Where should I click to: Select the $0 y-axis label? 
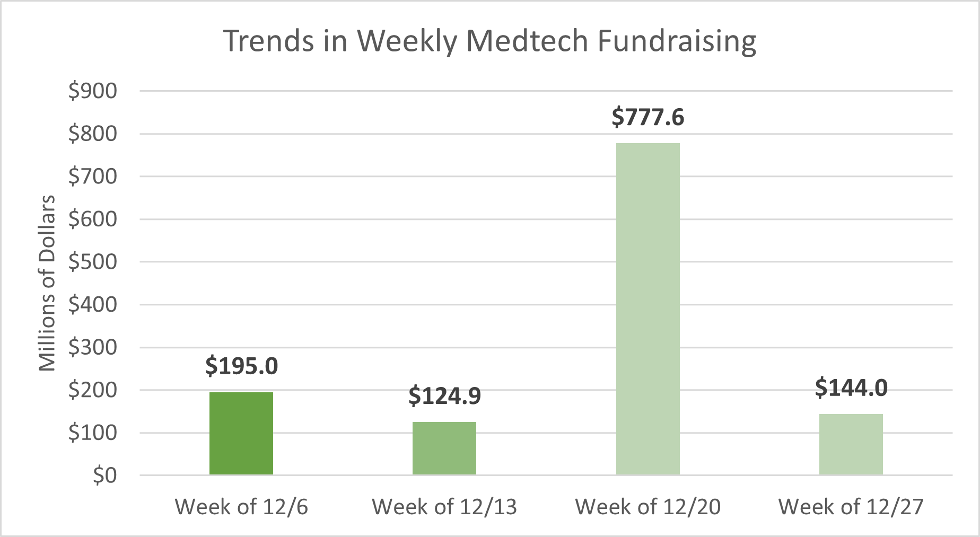(104, 476)
